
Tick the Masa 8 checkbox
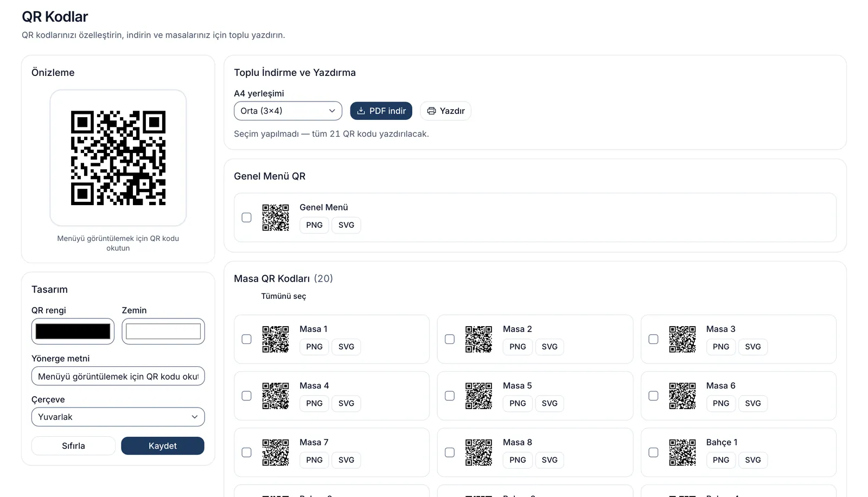450,453
